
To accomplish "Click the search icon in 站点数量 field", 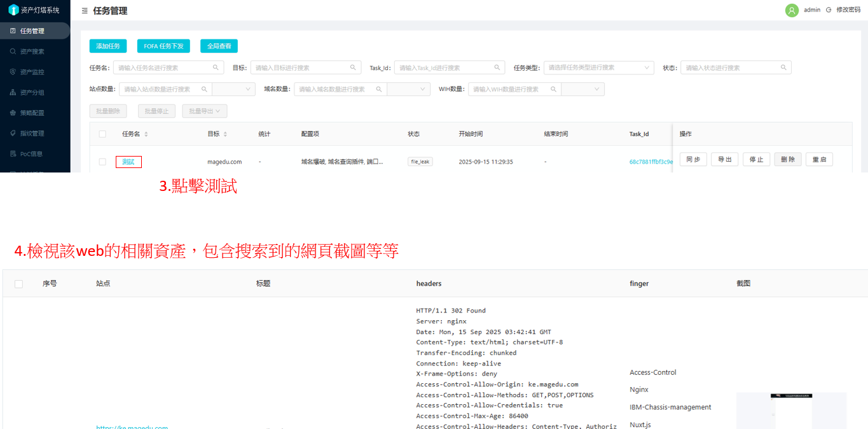I will point(204,89).
